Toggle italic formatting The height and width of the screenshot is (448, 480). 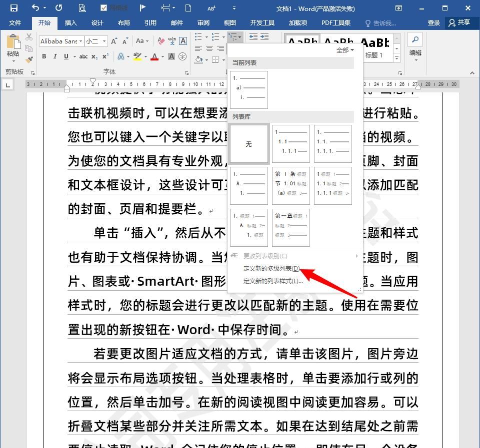pos(55,56)
